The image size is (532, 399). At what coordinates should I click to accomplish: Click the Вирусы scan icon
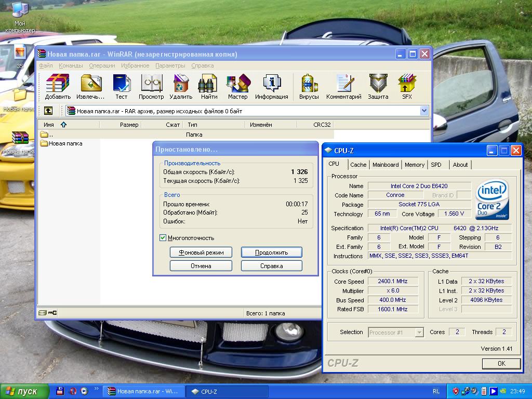tap(309, 87)
